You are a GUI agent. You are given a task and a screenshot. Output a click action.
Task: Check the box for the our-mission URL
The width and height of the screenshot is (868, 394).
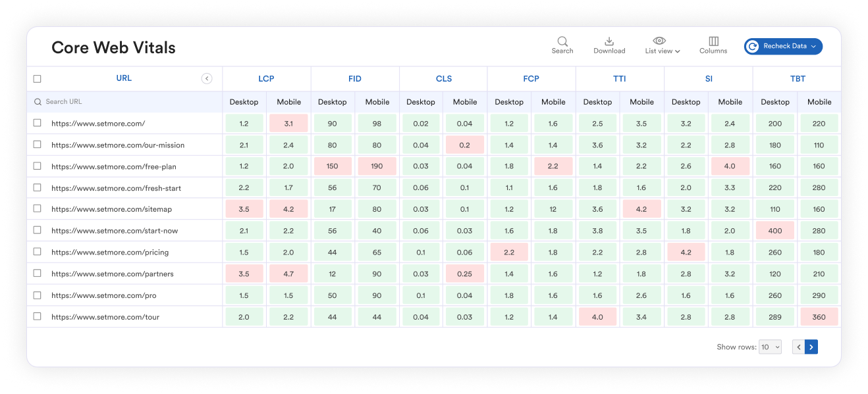coord(38,145)
